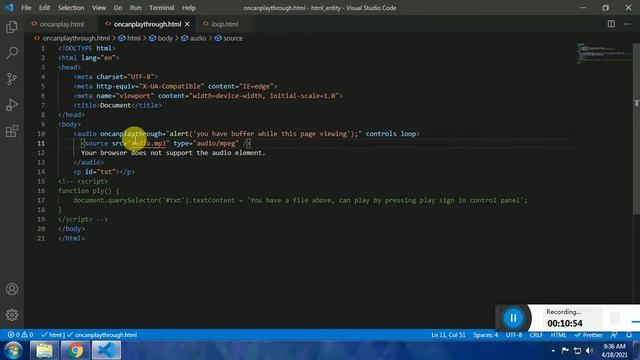Split the editor to the right
Image resolution: width=640 pixels, height=360 pixels.
[x=611, y=24]
